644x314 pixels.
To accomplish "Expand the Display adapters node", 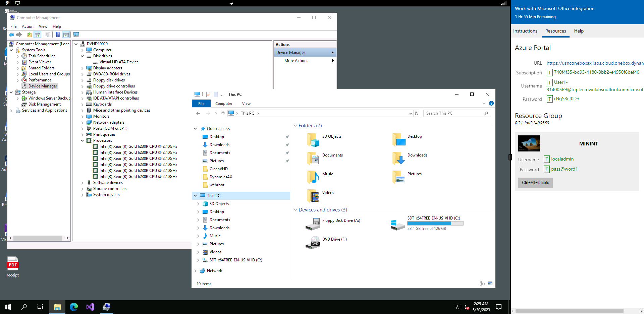I will click(83, 68).
